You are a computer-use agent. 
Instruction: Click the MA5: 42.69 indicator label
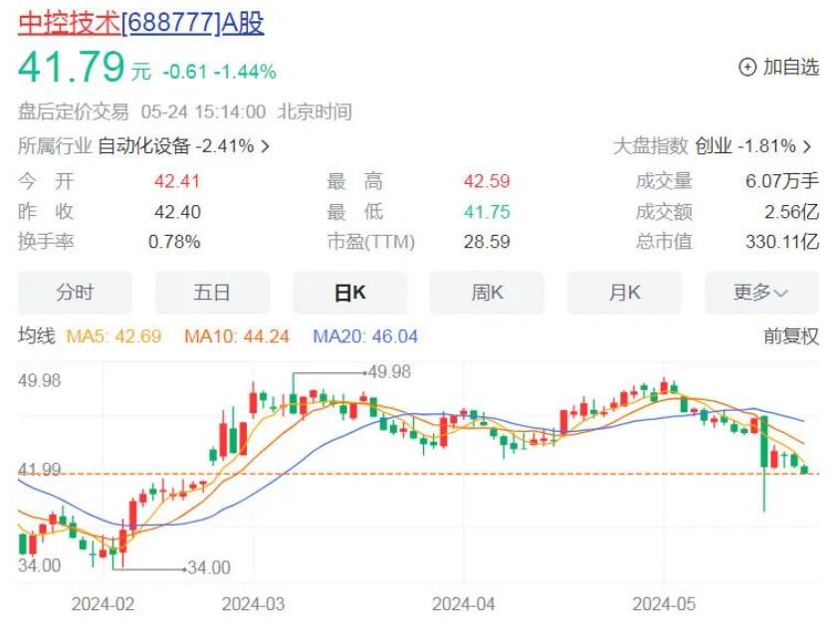(x=113, y=336)
